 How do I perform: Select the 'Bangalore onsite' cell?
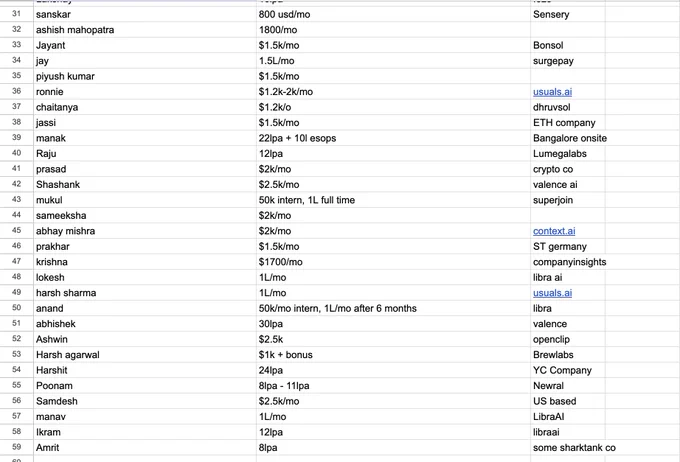(568, 138)
